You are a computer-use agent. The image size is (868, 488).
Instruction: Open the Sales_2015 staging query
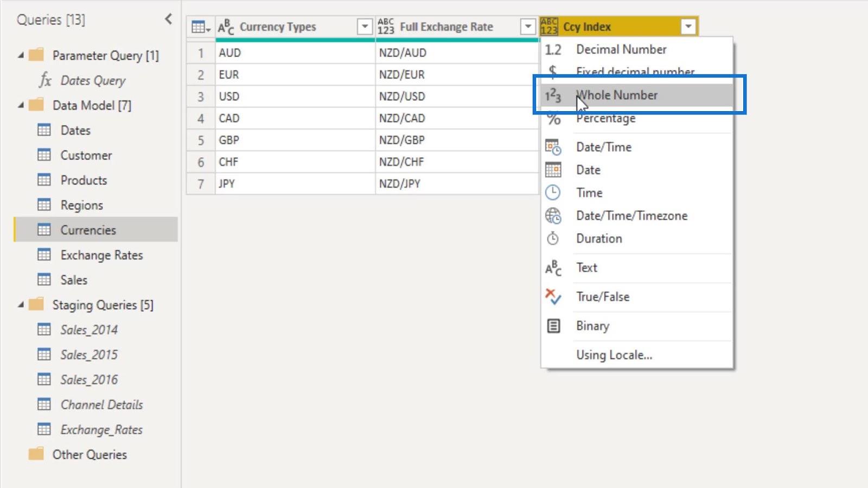point(89,355)
